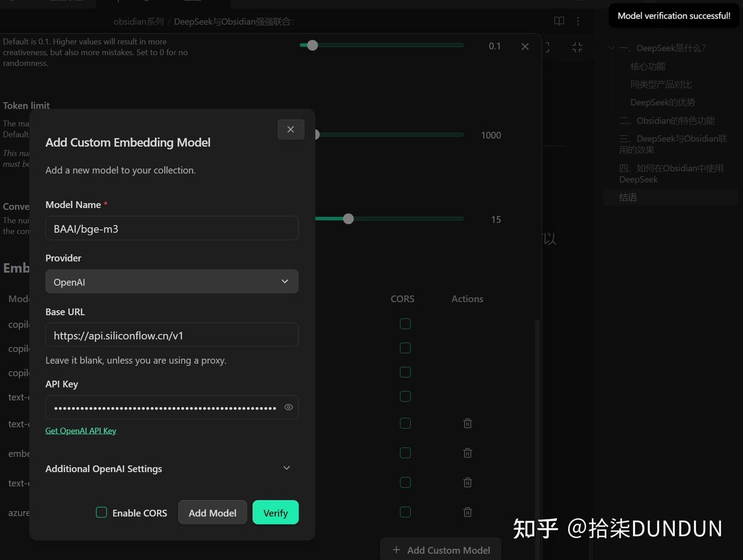This screenshot has height=560, width=743.
Task: Click the plus icon on Add Custom Model
Action: point(395,550)
